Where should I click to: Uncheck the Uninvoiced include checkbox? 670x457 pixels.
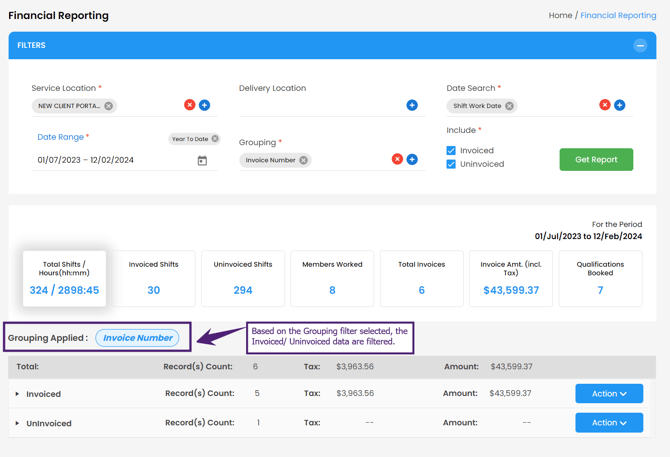tap(451, 164)
